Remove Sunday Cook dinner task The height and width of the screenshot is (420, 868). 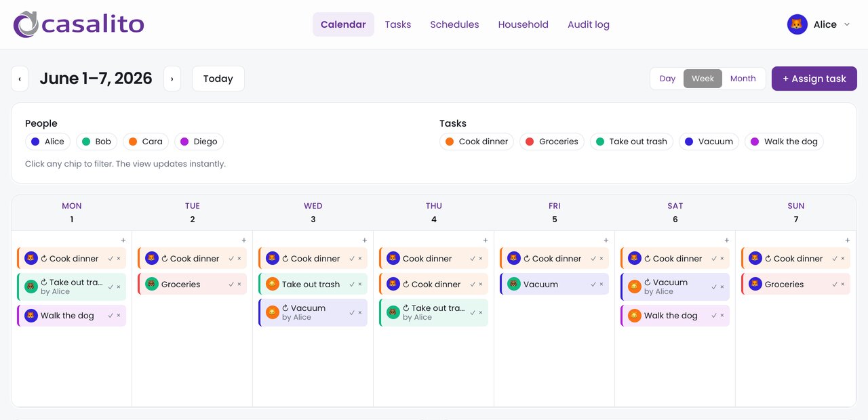coord(843,259)
